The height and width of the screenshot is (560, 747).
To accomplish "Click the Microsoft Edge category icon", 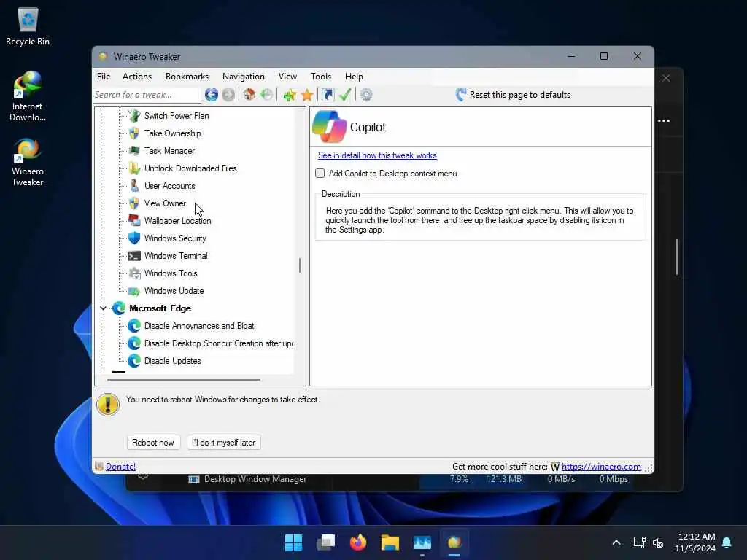I will 119,308.
